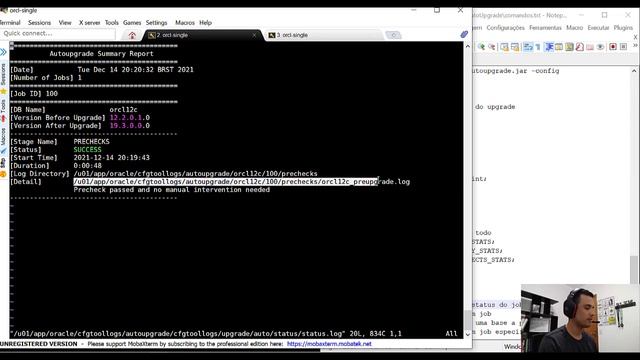Expand the Notepad++ toolbar overflow chevron
The height and width of the screenshot is (360, 640).
(635, 46)
